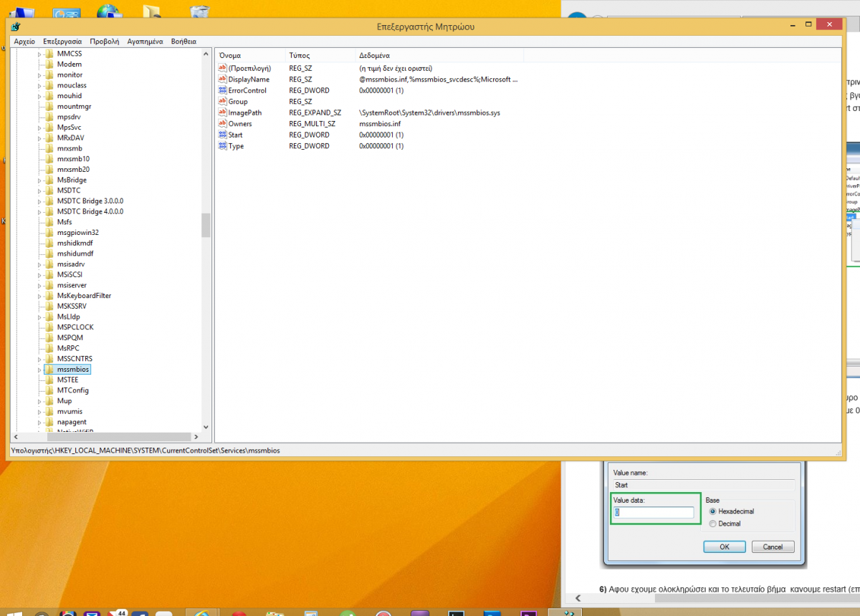Click the Τύπος column header
Viewport: 860px width, 616px height.
click(320, 55)
